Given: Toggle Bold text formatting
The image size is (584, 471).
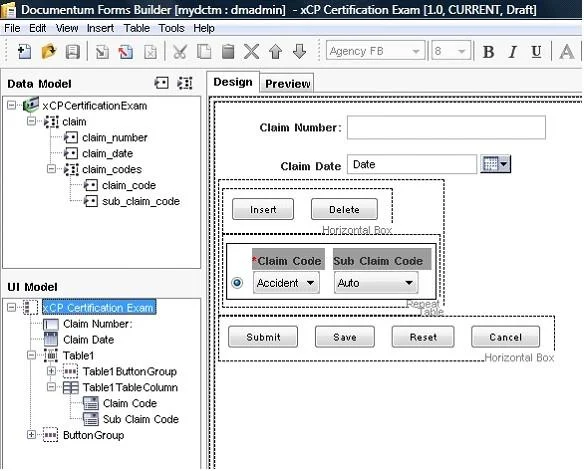Looking at the screenshot, I should (488, 52).
